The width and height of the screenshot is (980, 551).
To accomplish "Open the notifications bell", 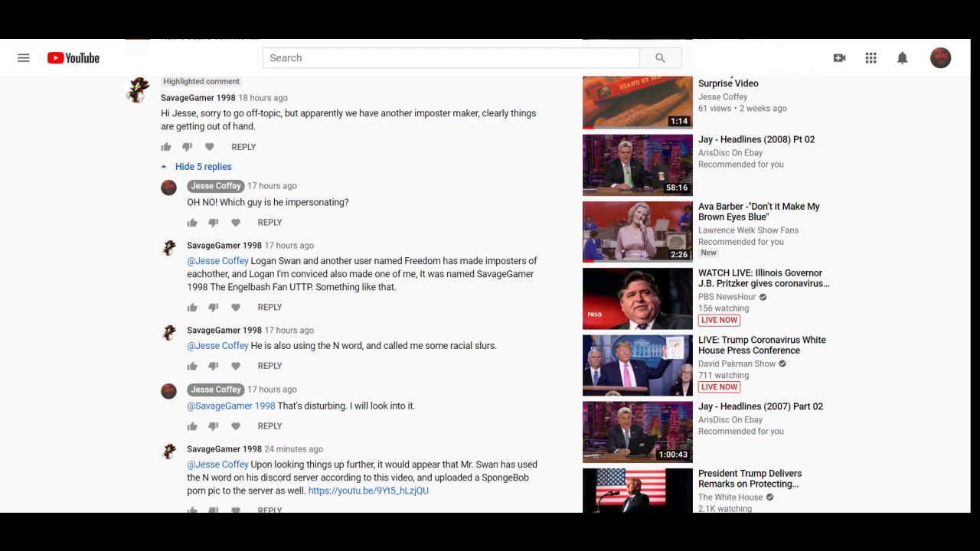I will coord(903,58).
